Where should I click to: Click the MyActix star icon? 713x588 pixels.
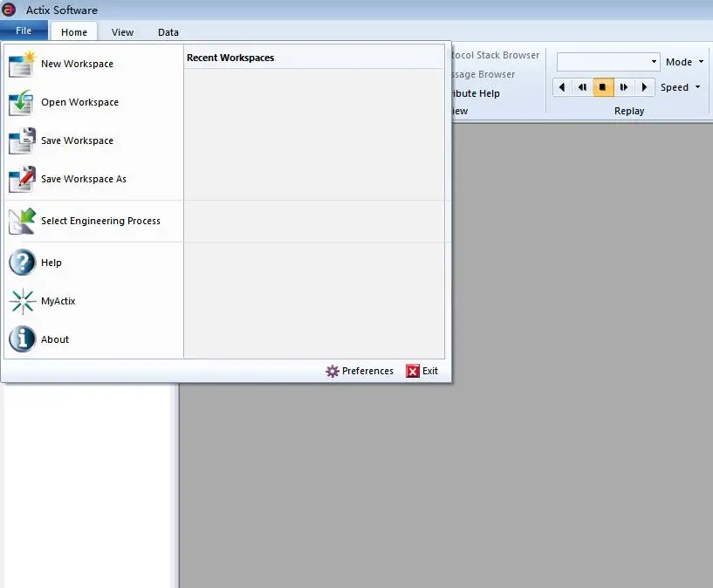pos(22,301)
